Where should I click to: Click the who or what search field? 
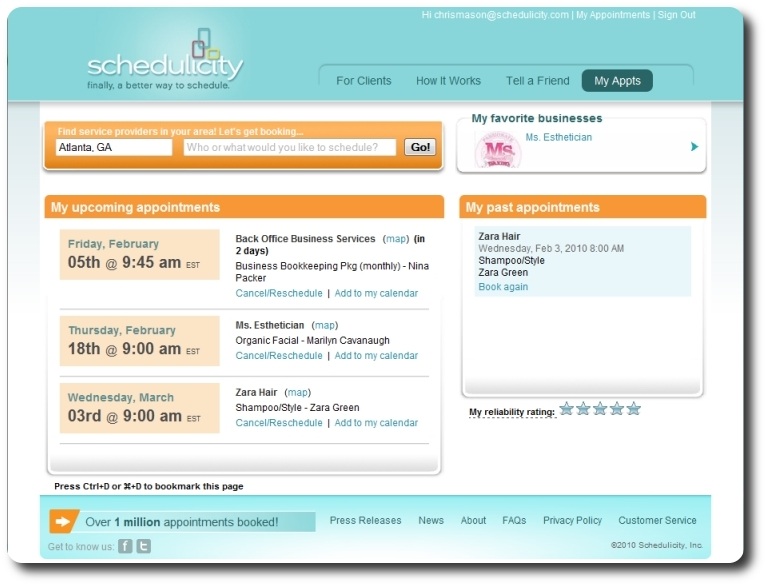tap(290, 147)
